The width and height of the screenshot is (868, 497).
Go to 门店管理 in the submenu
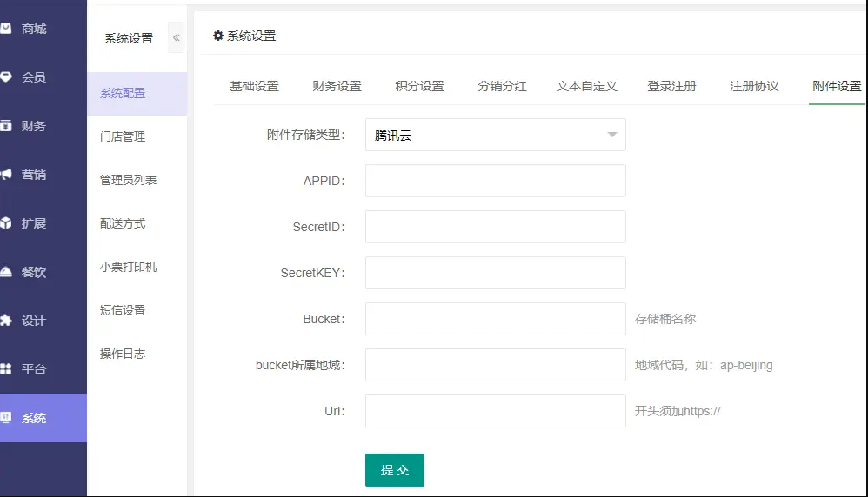[123, 136]
